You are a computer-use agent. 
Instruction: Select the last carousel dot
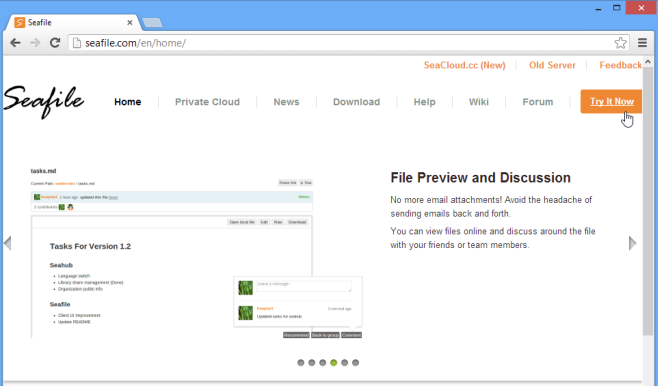355,363
